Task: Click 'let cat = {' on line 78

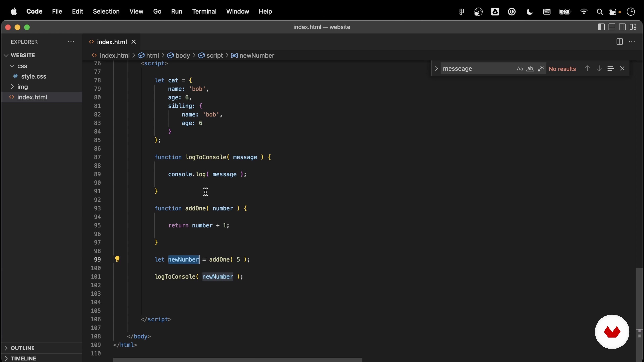Action: (x=173, y=80)
